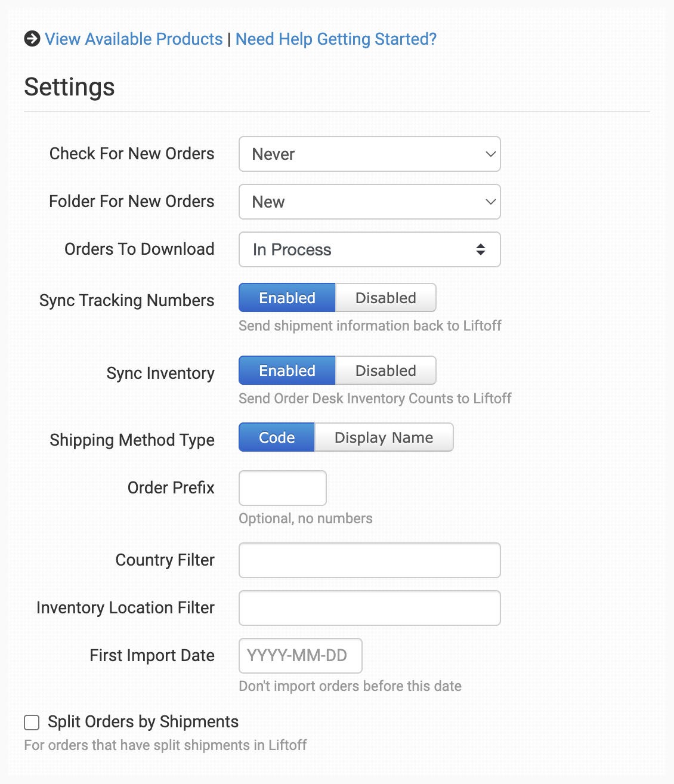The height and width of the screenshot is (784, 674).
Task: Disable Sync Tracking Numbers
Action: pyautogui.click(x=385, y=298)
